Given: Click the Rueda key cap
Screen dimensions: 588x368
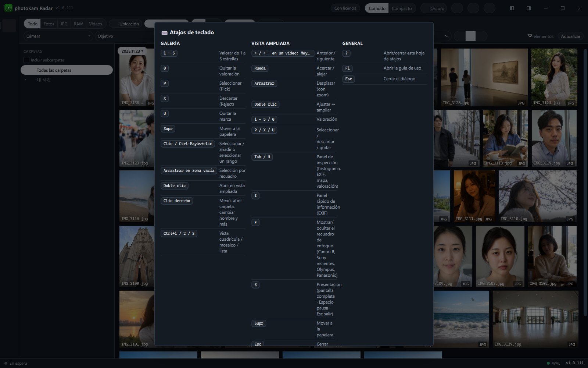Looking at the screenshot, I should coord(260,68).
